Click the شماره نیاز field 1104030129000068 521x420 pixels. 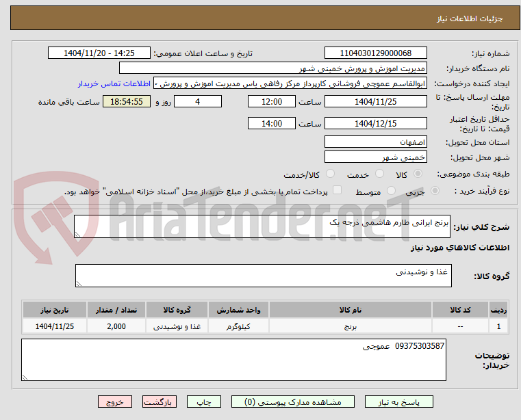(x=375, y=53)
